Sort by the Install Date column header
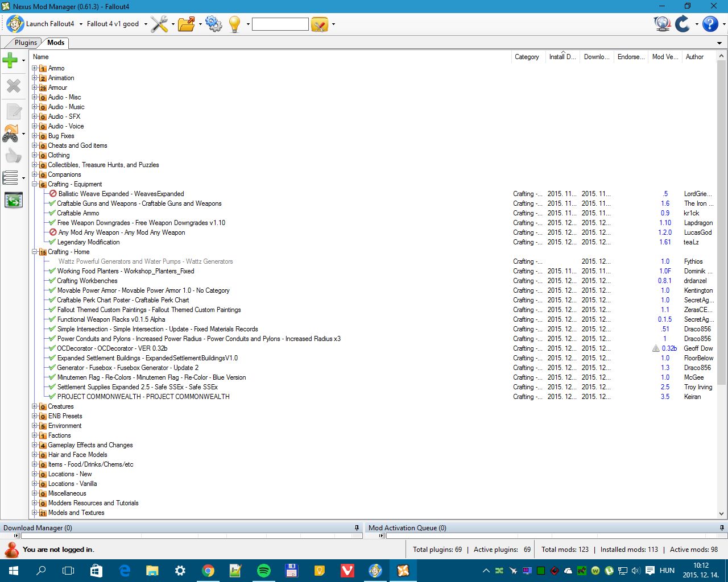 [562, 57]
